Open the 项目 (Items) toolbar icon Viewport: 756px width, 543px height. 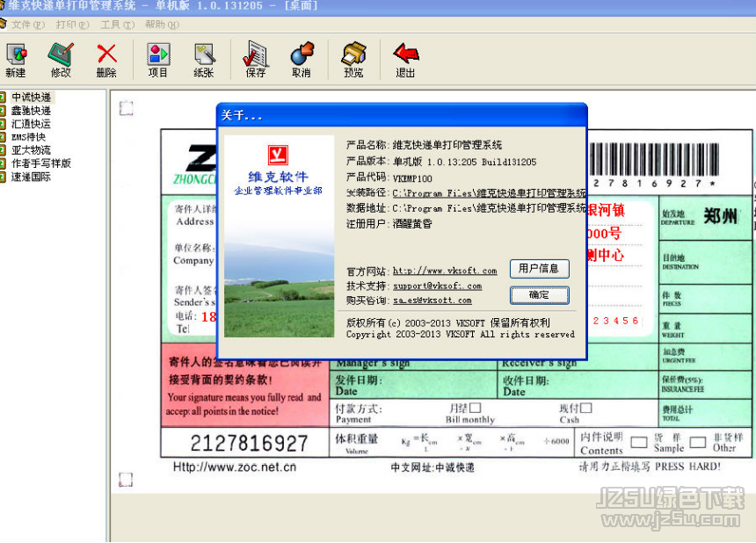(x=158, y=60)
